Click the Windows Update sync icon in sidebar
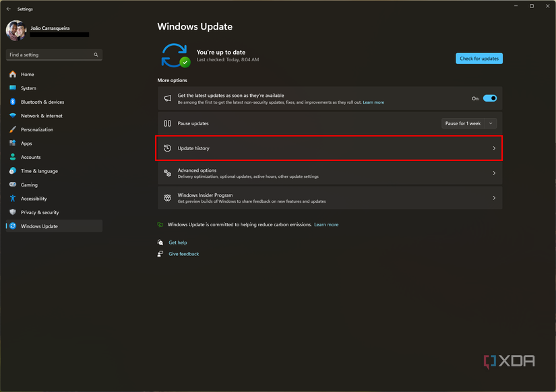The height and width of the screenshot is (392, 556). pyautogui.click(x=13, y=226)
